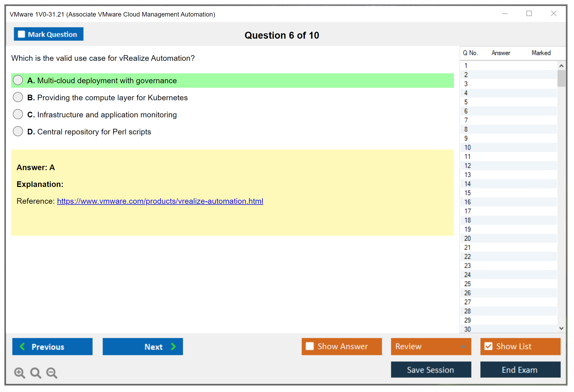Check the Mark Question checkbox
574x392 pixels.
pyautogui.click(x=21, y=34)
